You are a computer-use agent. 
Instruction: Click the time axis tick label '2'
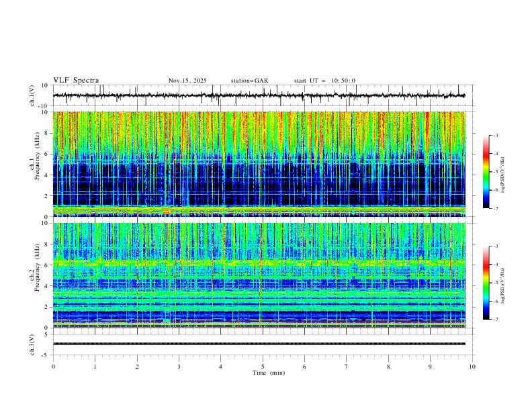pyautogui.click(x=137, y=367)
